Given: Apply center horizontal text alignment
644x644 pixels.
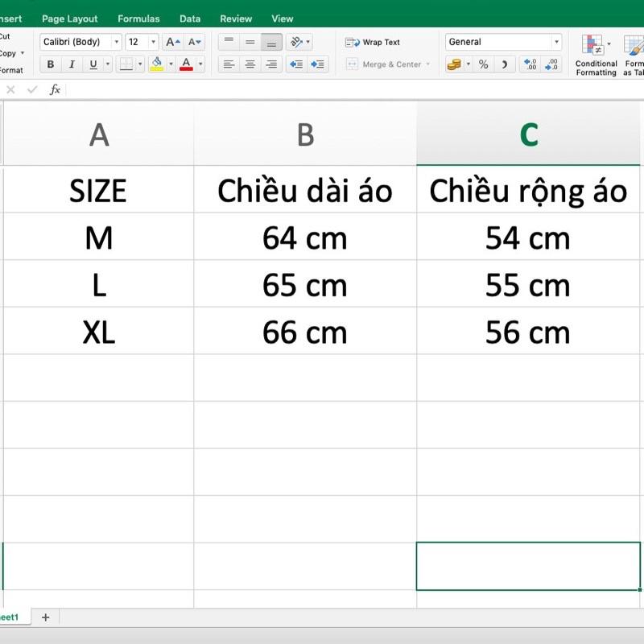Looking at the screenshot, I should [250, 64].
